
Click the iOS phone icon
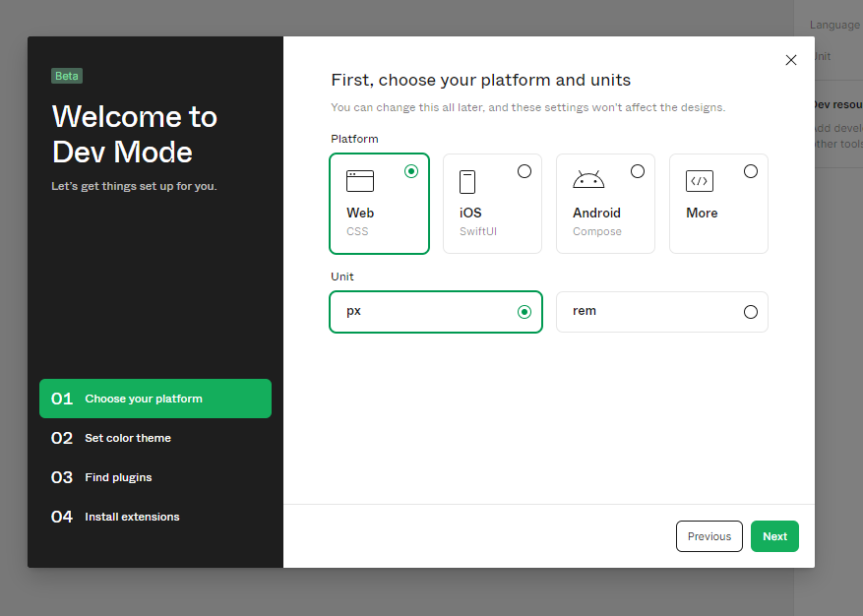467,182
